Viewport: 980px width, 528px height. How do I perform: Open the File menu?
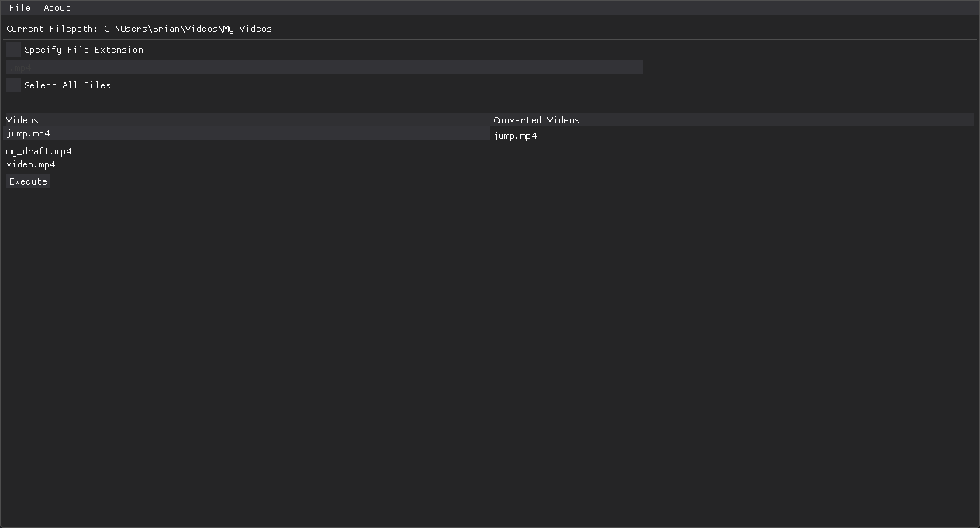[20, 8]
